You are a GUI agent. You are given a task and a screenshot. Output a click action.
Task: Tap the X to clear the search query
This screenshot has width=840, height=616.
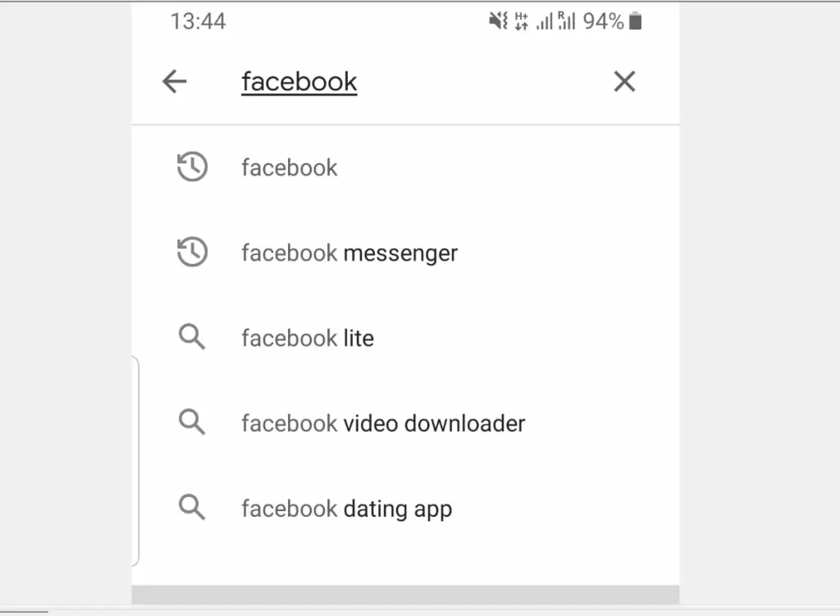[x=624, y=81]
